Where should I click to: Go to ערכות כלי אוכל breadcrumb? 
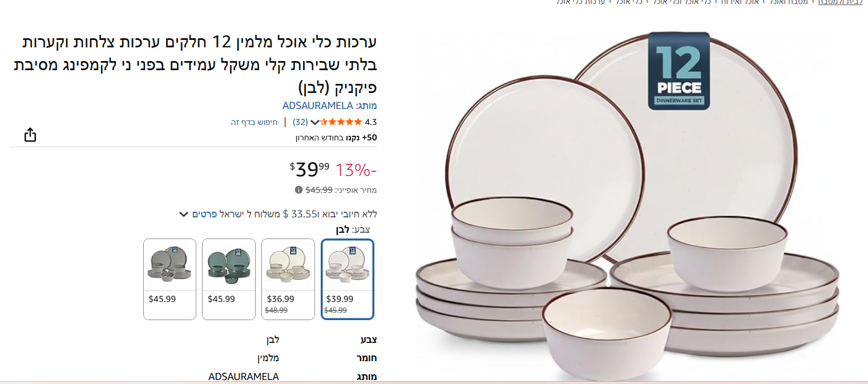[582, 2]
